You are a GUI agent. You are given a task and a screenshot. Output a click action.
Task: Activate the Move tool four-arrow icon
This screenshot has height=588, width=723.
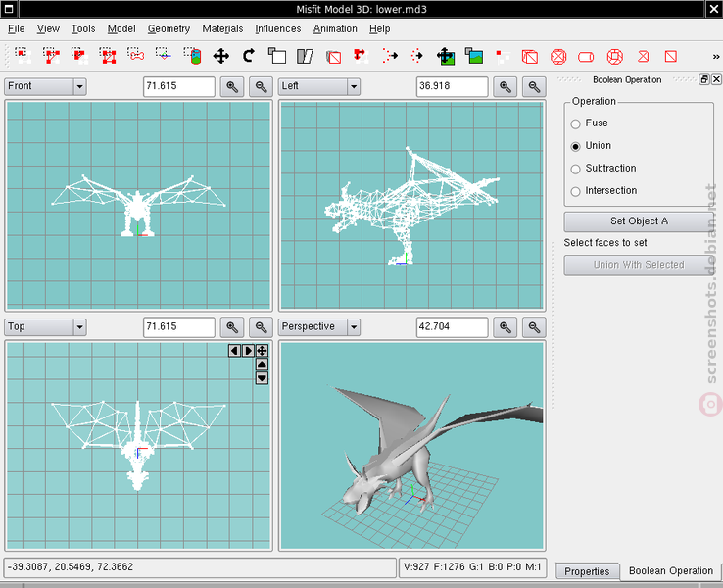tap(220, 56)
